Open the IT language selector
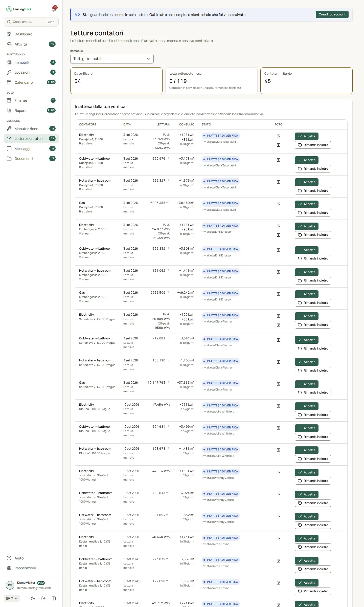Screen dimensions: 364x607 (12, 598)
